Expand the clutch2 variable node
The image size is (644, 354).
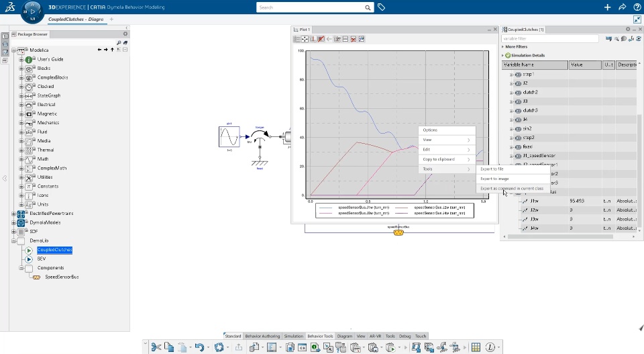(511, 93)
